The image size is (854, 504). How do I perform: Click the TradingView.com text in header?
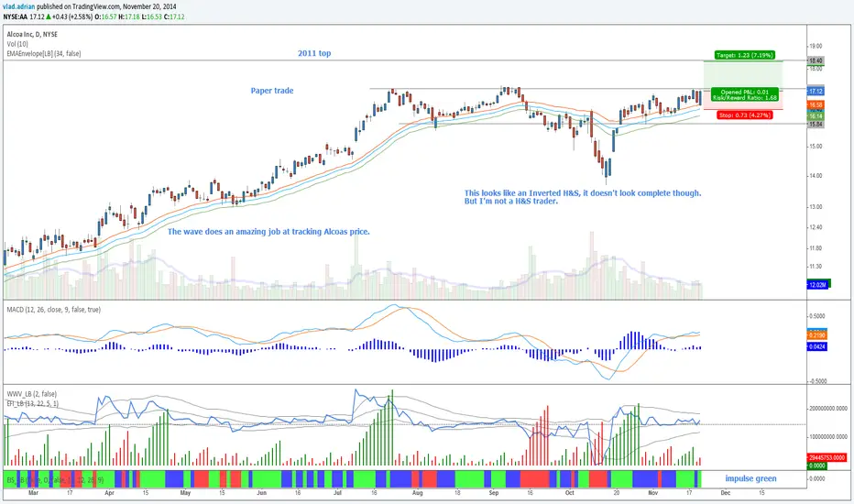95,7
